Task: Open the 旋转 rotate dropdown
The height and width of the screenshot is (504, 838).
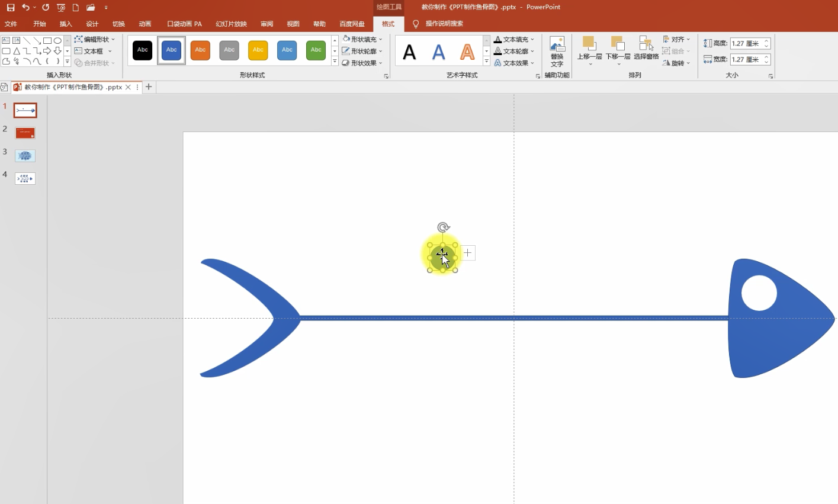Action: 677,63
